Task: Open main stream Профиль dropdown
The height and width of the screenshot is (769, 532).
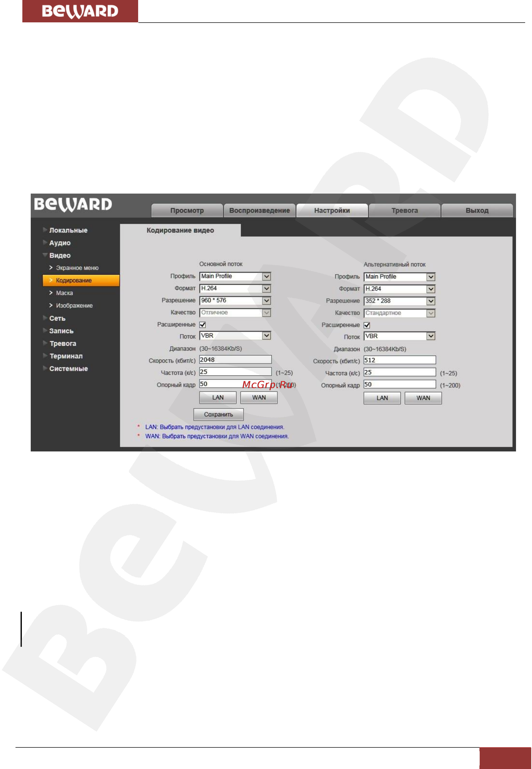Action: (x=235, y=276)
